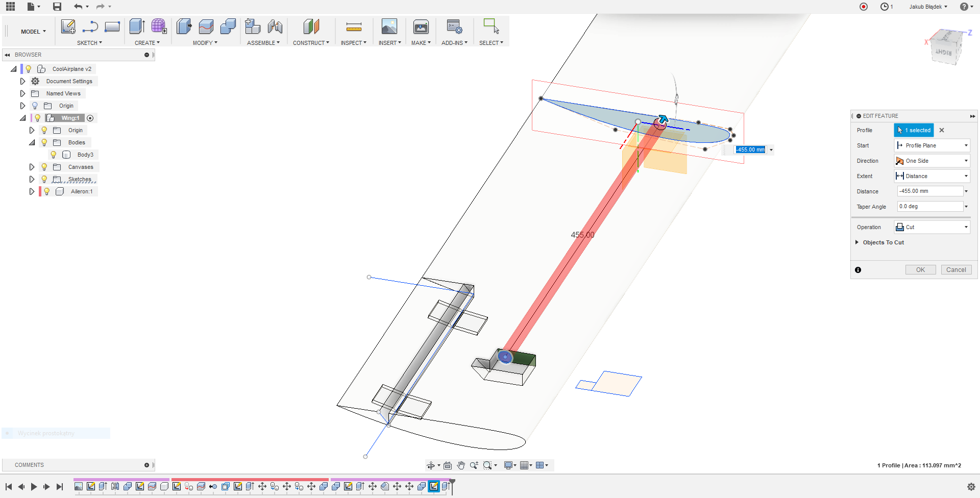Select the New Component assemble icon

(252, 27)
